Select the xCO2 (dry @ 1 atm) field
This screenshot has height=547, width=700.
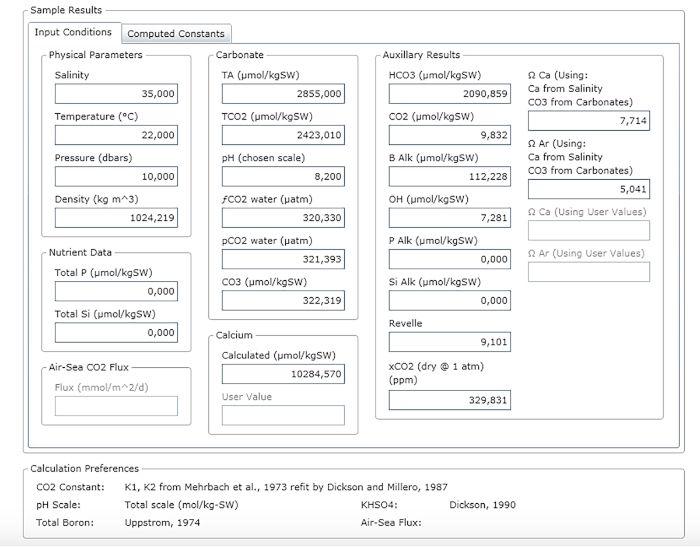(x=450, y=400)
